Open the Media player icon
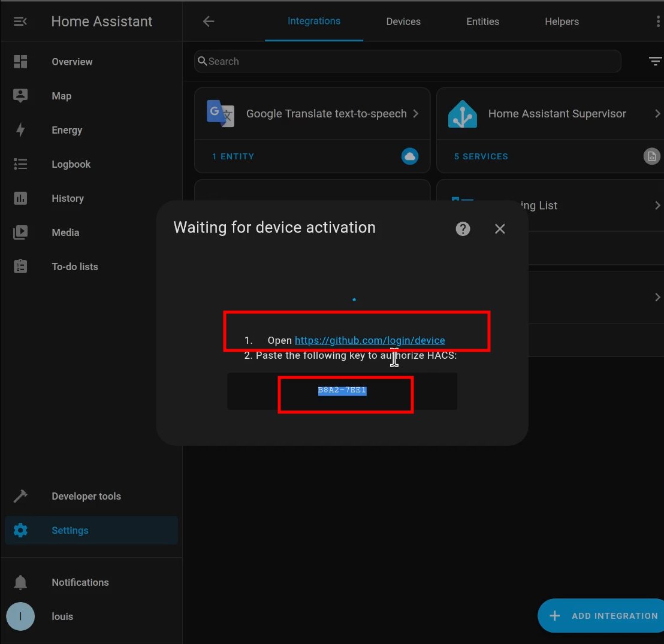The image size is (664, 644). [20, 232]
